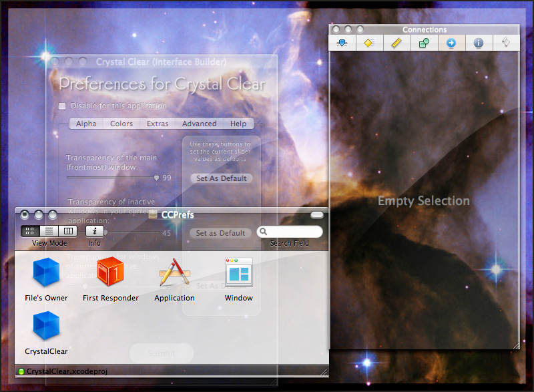The height and width of the screenshot is (392, 534).
Task: Open Attributes inspector in Connections window
Action: [x=342, y=43]
